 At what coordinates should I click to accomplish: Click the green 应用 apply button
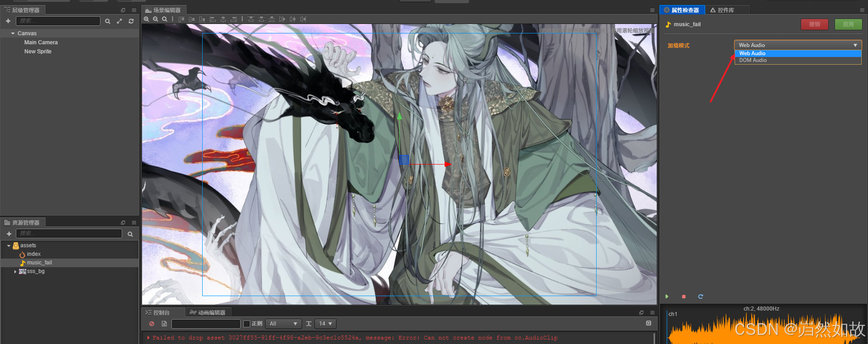click(848, 24)
